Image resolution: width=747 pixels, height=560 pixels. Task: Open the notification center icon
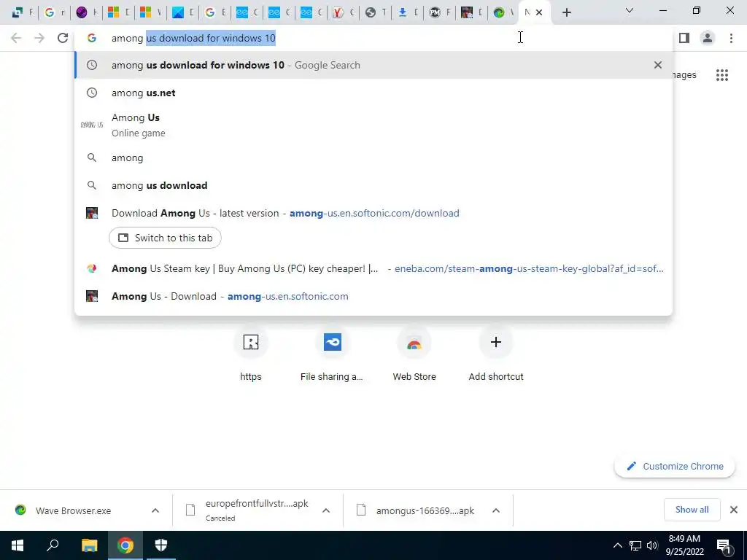tap(724, 545)
